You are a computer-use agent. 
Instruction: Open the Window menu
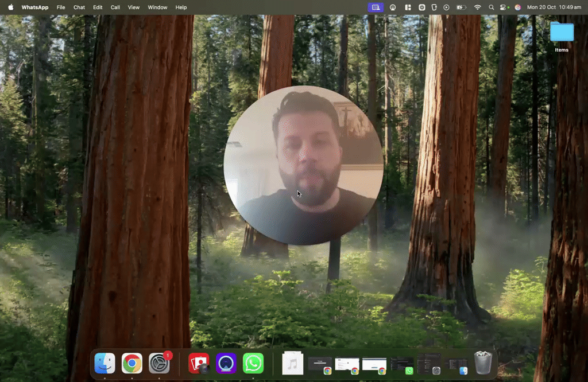point(157,7)
